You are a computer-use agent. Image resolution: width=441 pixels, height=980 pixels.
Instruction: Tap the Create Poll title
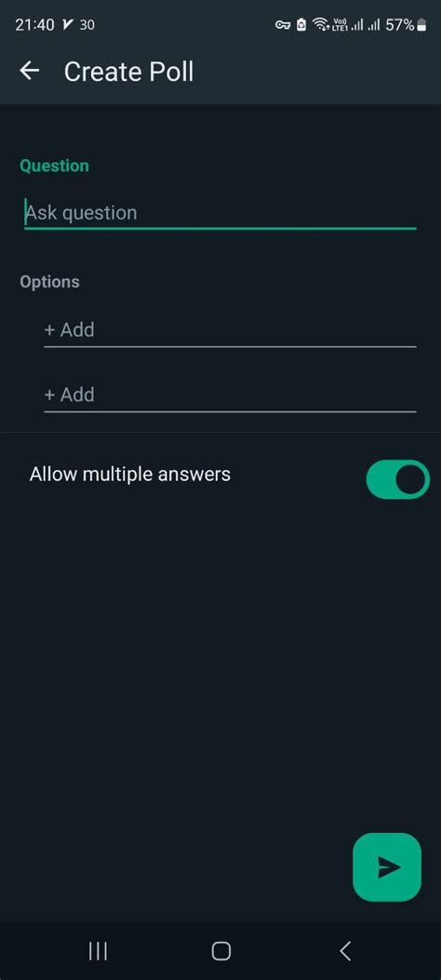tap(128, 72)
